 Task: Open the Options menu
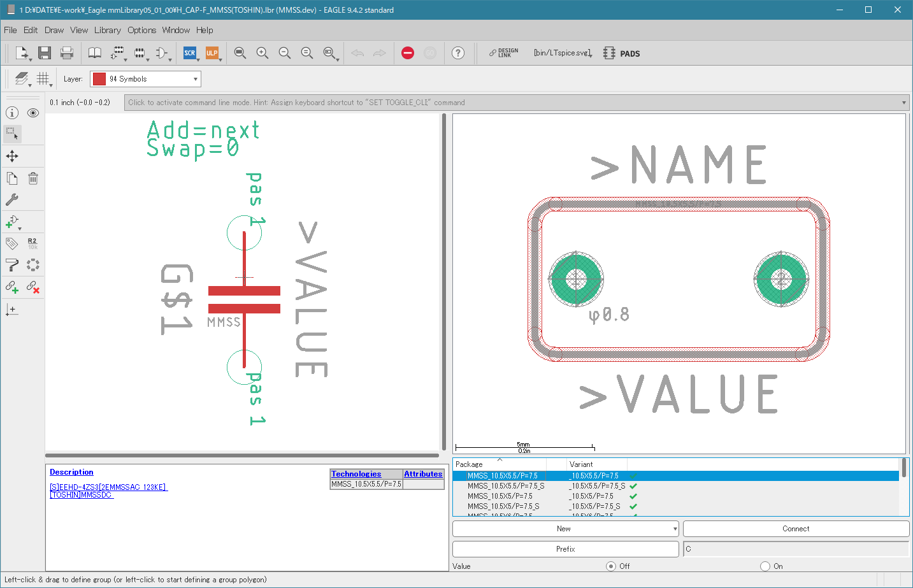(x=141, y=30)
